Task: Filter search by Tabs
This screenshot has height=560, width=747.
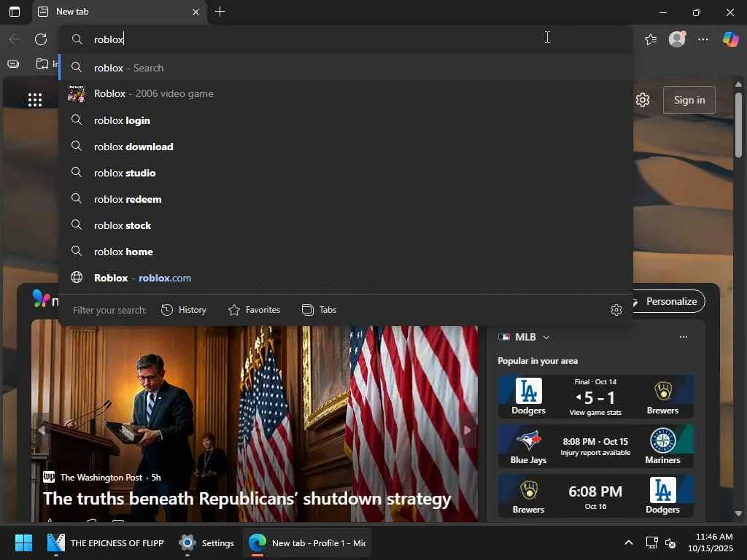Action: pos(320,310)
